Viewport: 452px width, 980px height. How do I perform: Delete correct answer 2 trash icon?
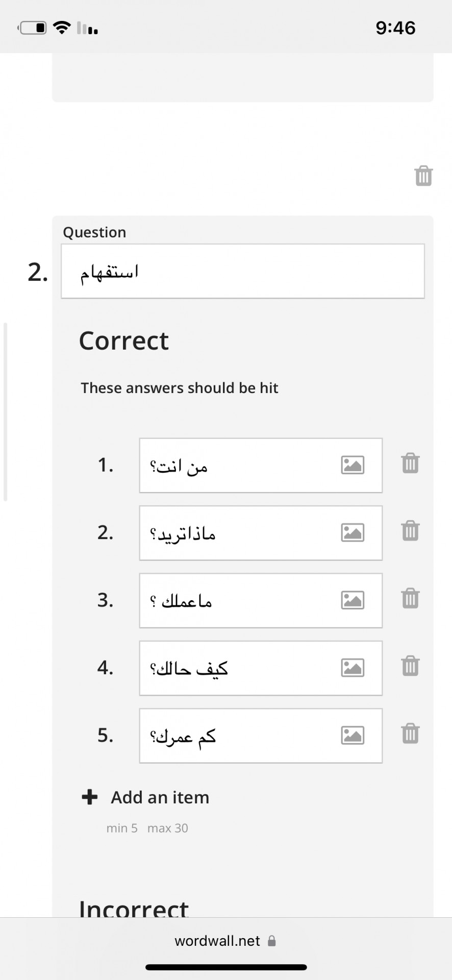(410, 531)
